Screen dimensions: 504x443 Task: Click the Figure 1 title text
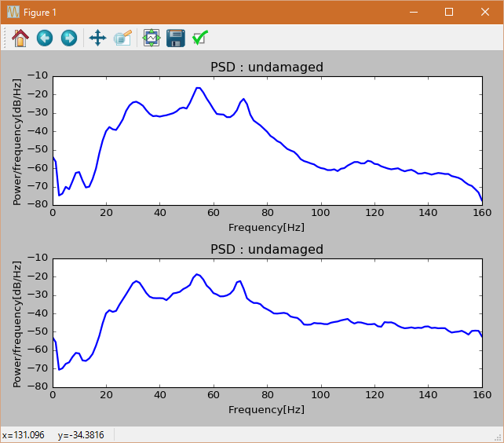click(40, 13)
